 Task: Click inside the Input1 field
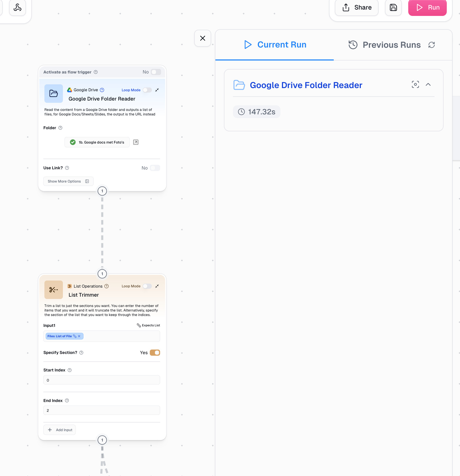[102, 336]
